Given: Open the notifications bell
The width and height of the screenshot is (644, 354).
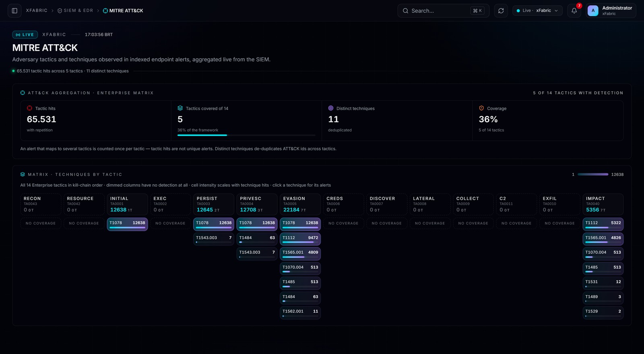Looking at the screenshot, I should (574, 11).
